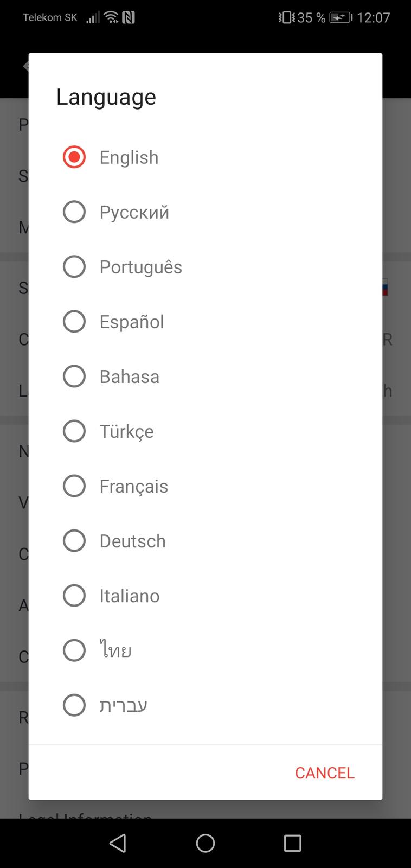411x868 pixels.
Task: Open recent apps square icon
Action: coord(292,843)
